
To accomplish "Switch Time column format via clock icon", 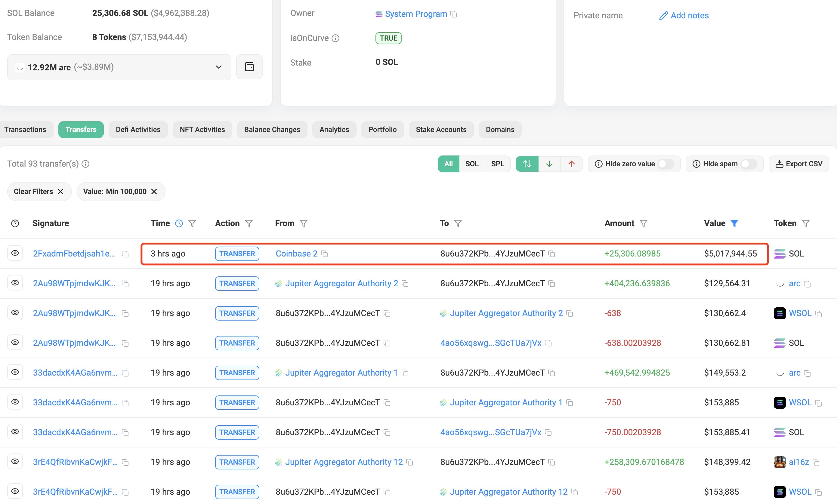I will coord(179,223).
